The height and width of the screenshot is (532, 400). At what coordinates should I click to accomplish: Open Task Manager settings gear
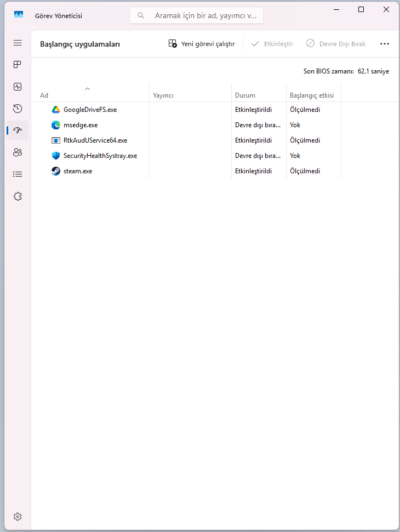click(18, 517)
